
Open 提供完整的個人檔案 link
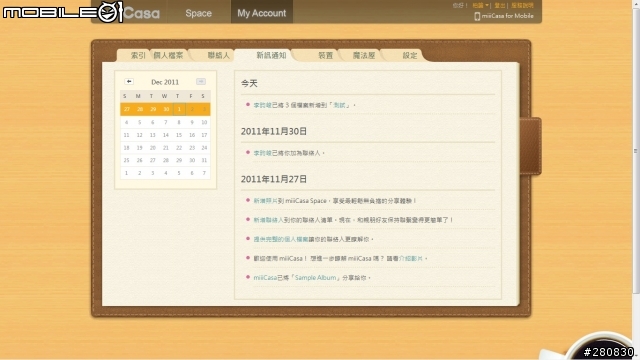281,239
